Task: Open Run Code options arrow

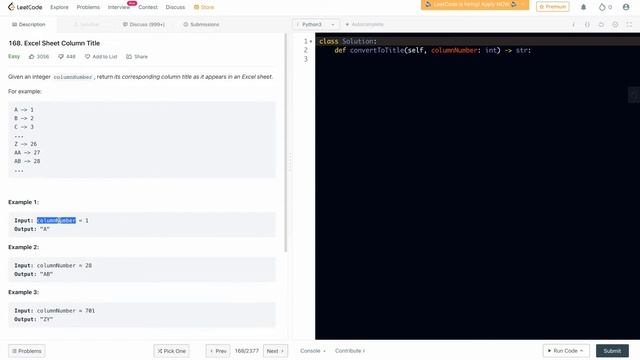Action: coord(581,351)
